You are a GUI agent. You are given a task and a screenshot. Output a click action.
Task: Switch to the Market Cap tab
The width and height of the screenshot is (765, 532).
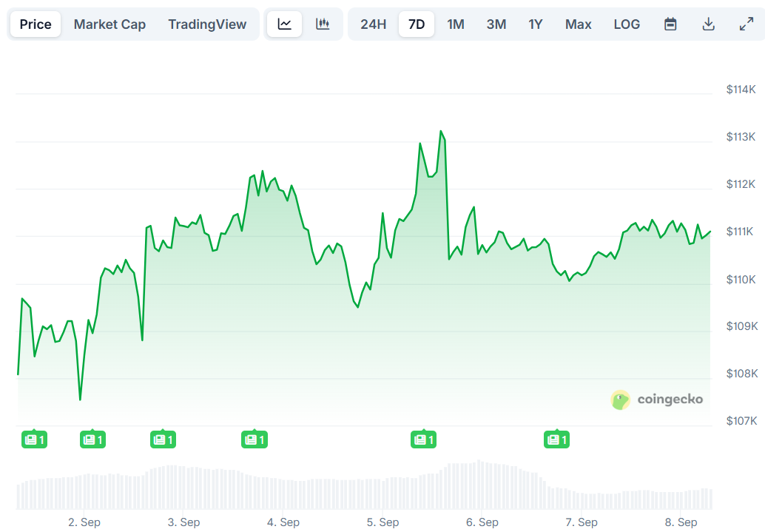click(x=109, y=24)
